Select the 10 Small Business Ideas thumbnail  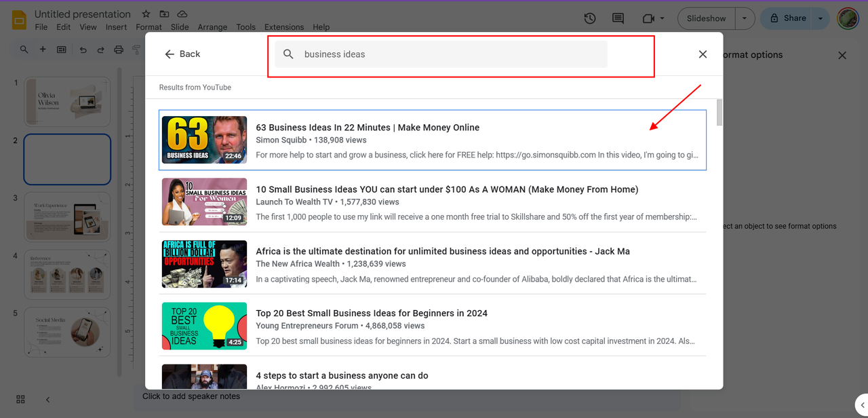(204, 202)
